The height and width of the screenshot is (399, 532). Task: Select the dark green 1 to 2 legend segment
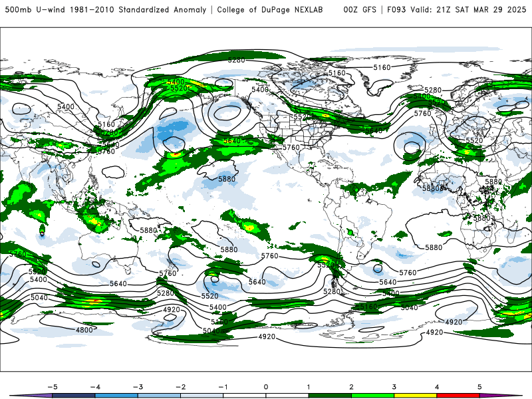(x=330, y=396)
